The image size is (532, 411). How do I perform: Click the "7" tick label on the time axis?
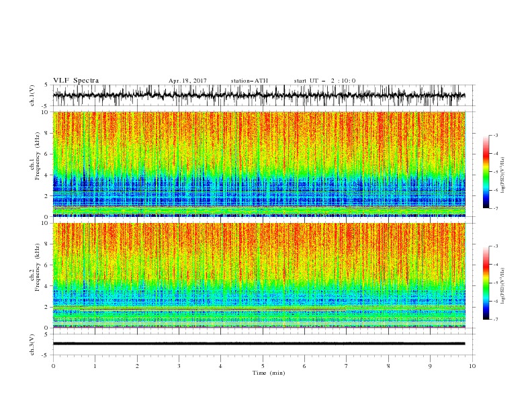(x=347, y=366)
